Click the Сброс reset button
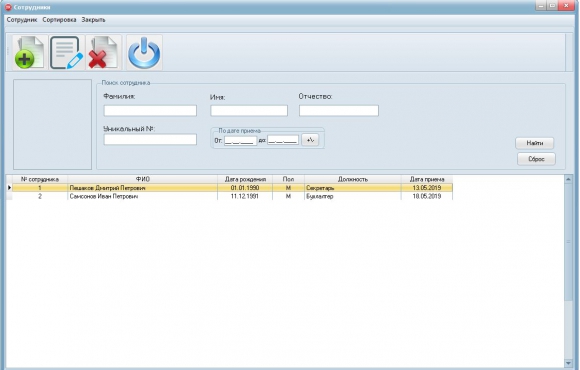 coord(536,159)
